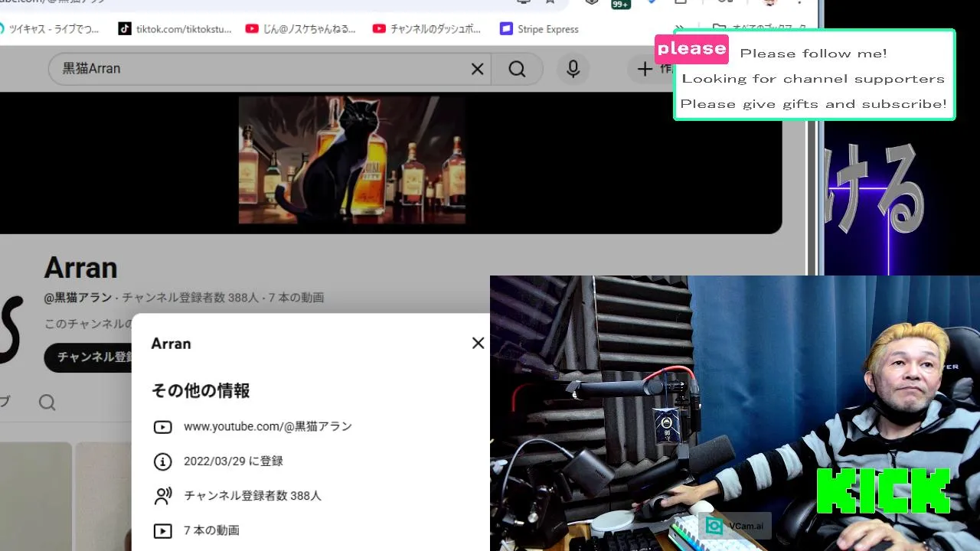
Task: Open the tiktok.com/tiktokstu bookmark
Action: coord(175,29)
